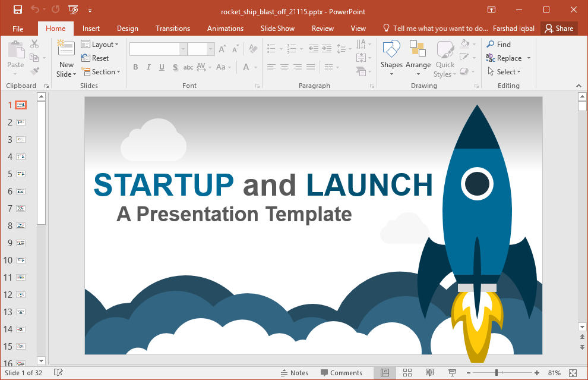Viewport: 588px width, 380px height.
Task: Open the font name combo box
Action: pos(158,49)
